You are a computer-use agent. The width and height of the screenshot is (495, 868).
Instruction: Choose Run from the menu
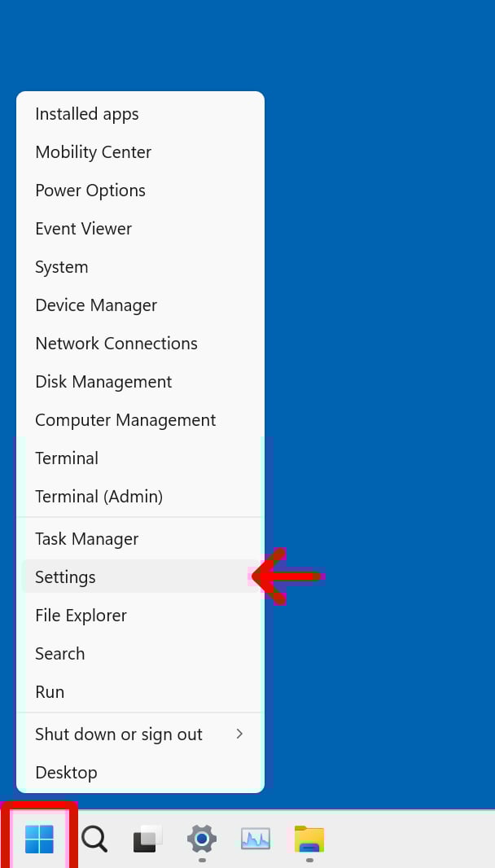[50, 692]
